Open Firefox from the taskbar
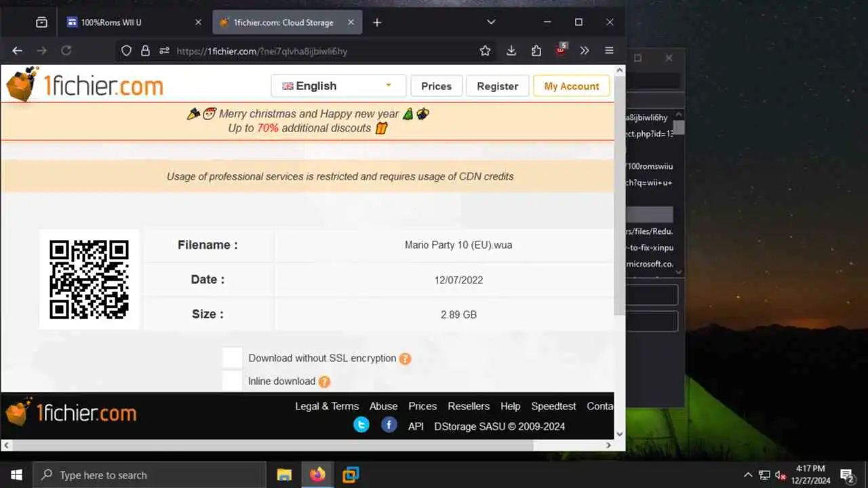 (317, 475)
